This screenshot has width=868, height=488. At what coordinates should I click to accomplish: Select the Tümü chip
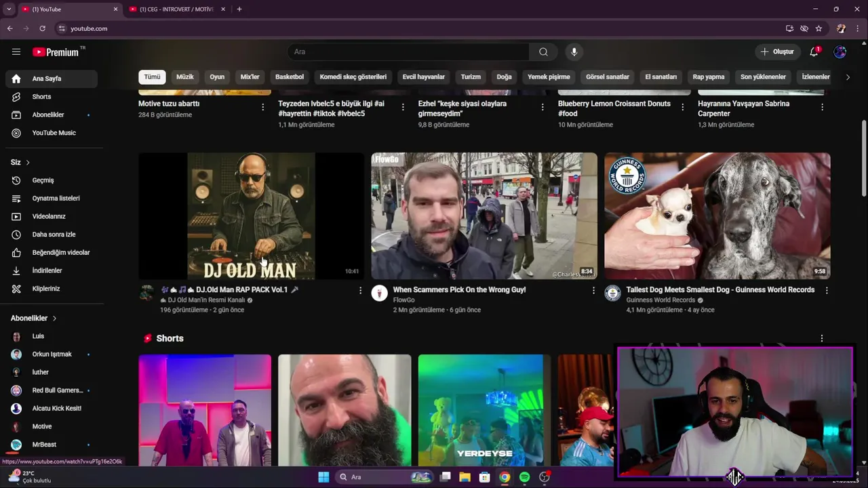click(152, 77)
